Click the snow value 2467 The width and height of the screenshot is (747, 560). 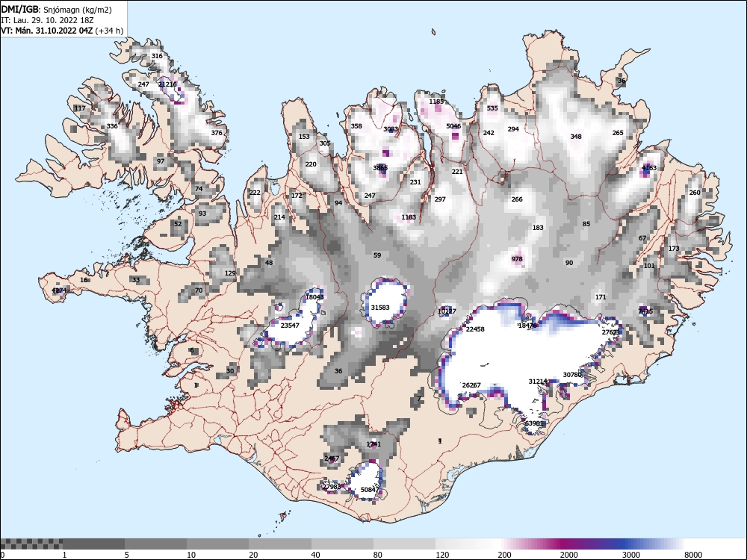pyautogui.click(x=332, y=458)
